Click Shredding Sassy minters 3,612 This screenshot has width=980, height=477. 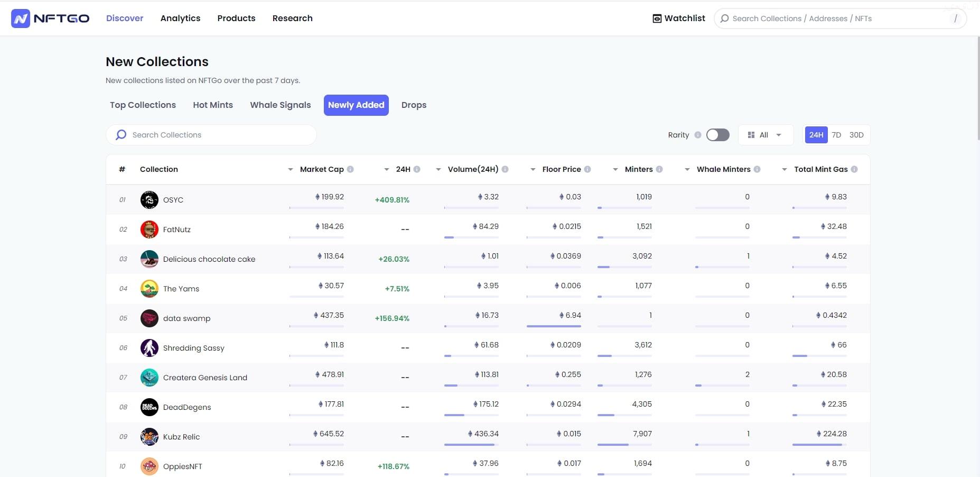[643, 345]
